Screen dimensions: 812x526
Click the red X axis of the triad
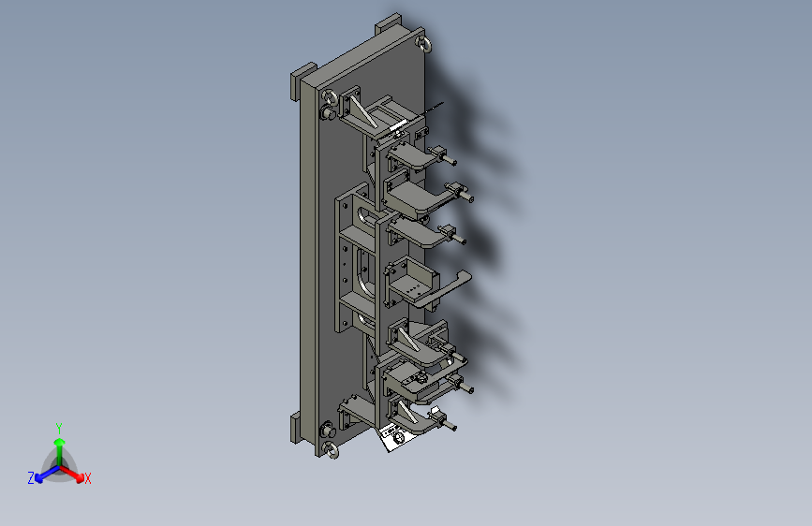click(74, 474)
